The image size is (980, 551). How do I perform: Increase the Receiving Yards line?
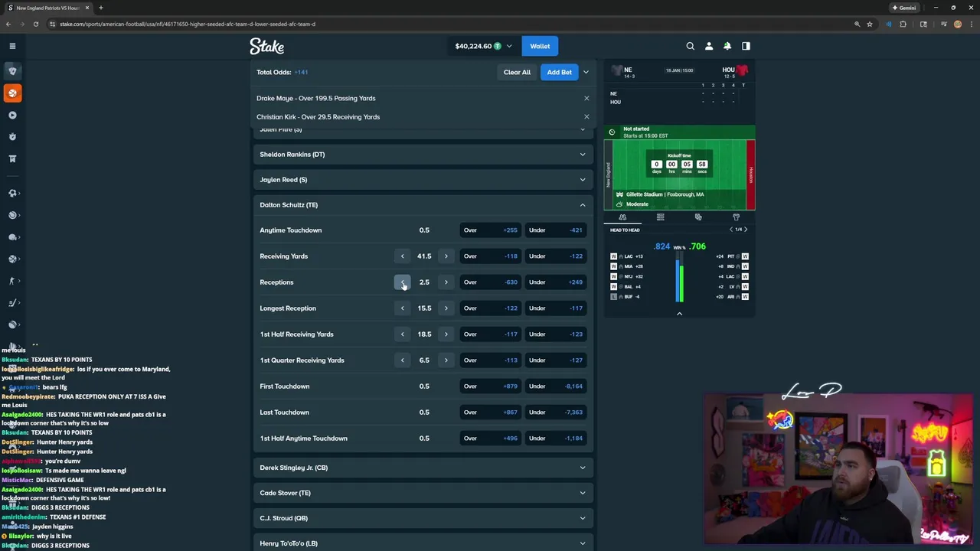click(x=446, y=256)
